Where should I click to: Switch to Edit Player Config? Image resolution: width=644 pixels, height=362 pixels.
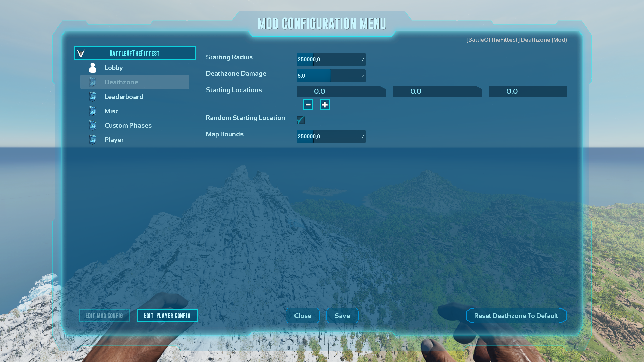167,316
